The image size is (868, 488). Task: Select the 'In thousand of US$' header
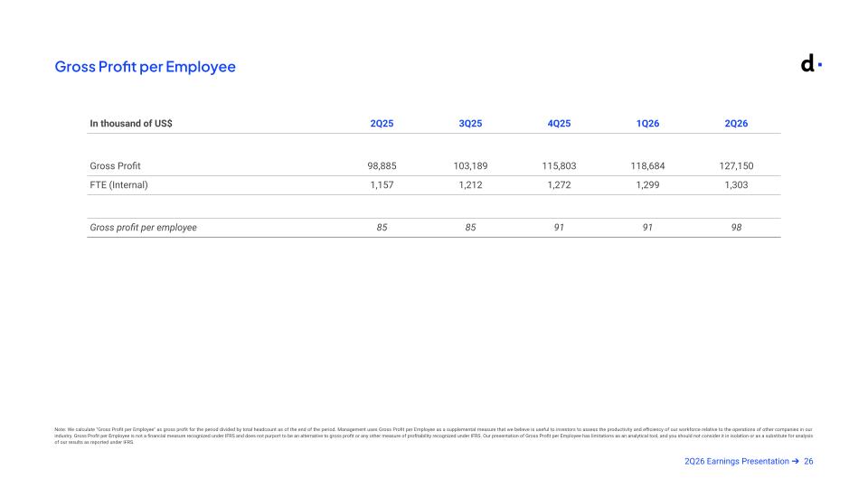click(131, 124)
